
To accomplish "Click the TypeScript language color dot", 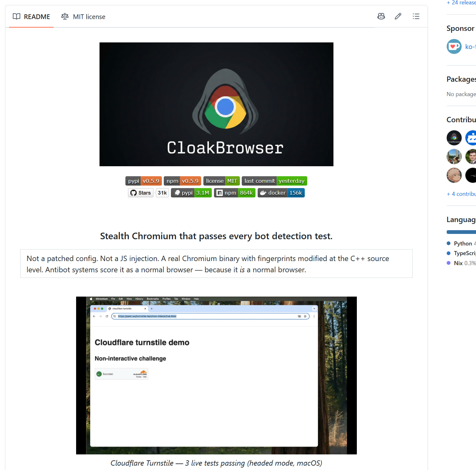I will 449,253.
